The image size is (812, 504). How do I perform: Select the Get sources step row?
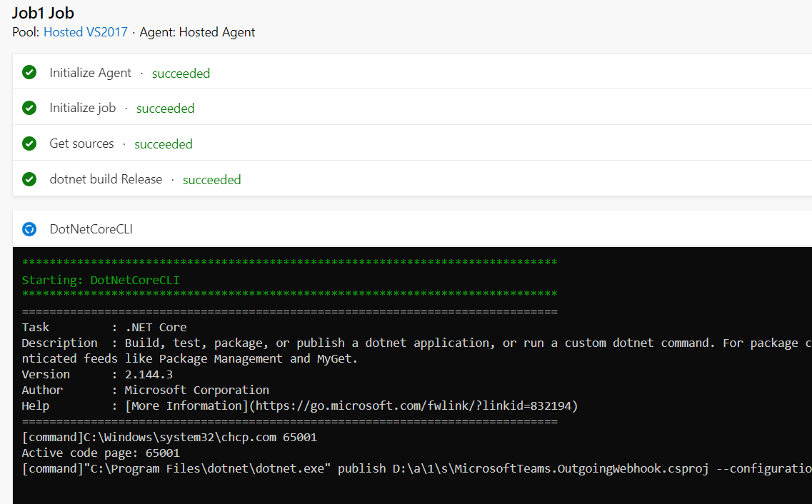tap(81, 143)
